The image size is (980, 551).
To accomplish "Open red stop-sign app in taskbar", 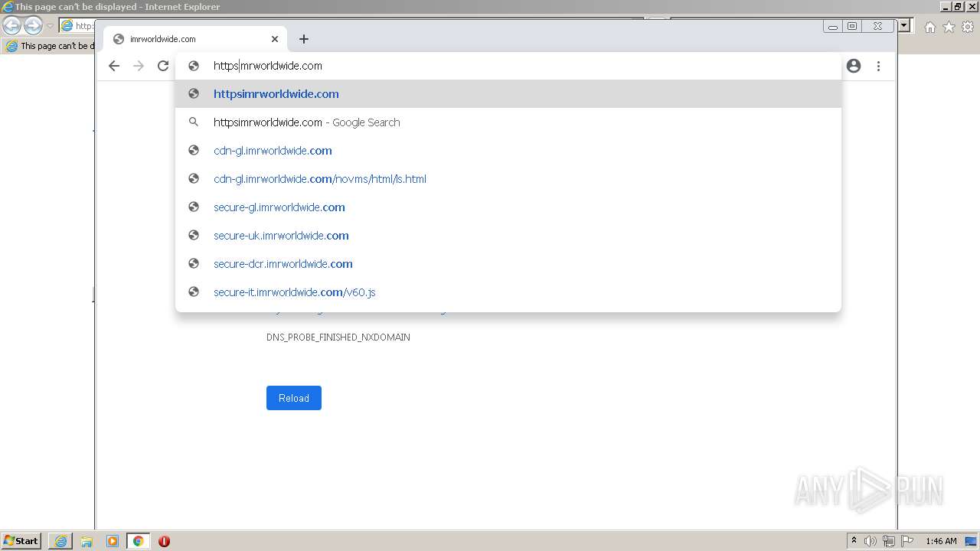I will tap(164, 541).
